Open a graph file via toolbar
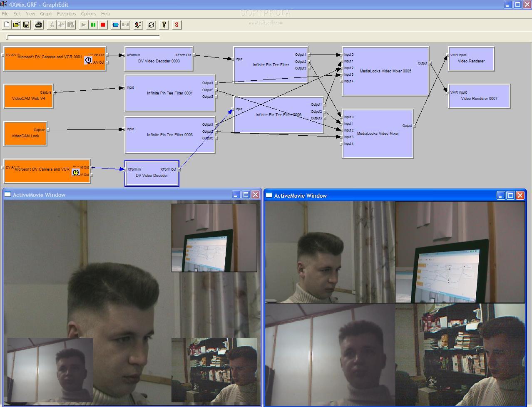This screenshot has height=407, width=532. 16,25
